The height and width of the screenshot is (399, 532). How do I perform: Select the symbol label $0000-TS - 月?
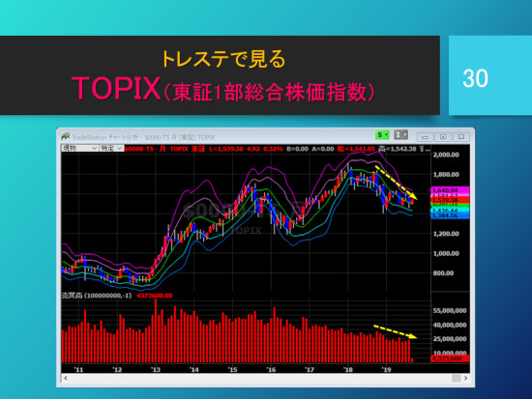click(145, 149)
